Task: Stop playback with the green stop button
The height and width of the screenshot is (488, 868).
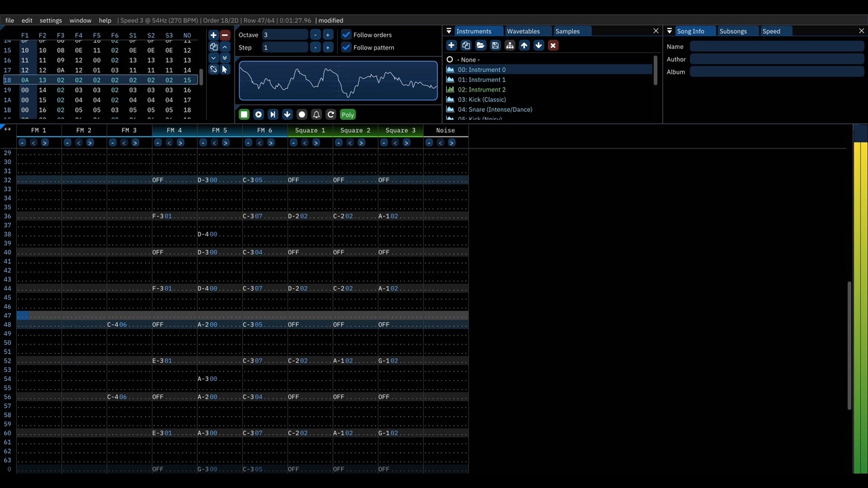Action: (244, 115)
